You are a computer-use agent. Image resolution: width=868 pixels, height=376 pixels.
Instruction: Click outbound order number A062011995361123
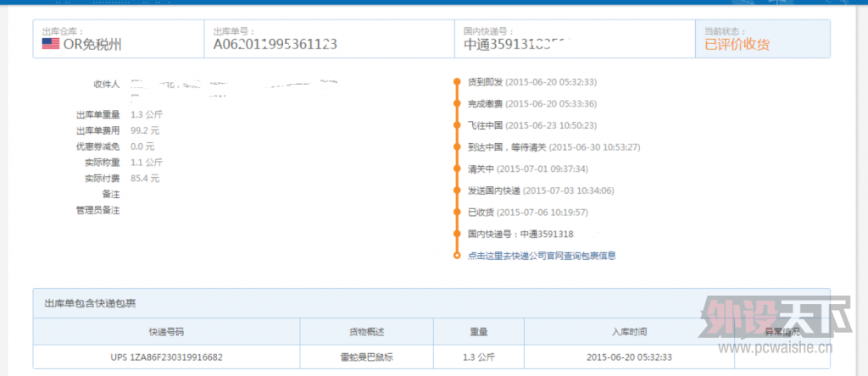click(x=275, y=45)
